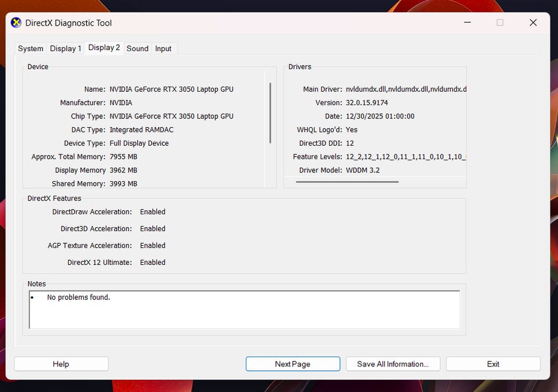Click the driver version 32.0.15.9174
This screenshot has width=558, height=392.
[x=367, y=103]
